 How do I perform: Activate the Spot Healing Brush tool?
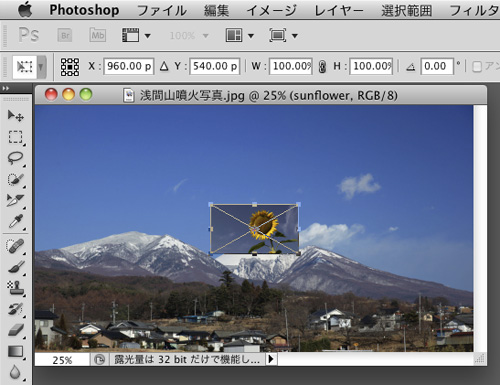coord(15,246)
